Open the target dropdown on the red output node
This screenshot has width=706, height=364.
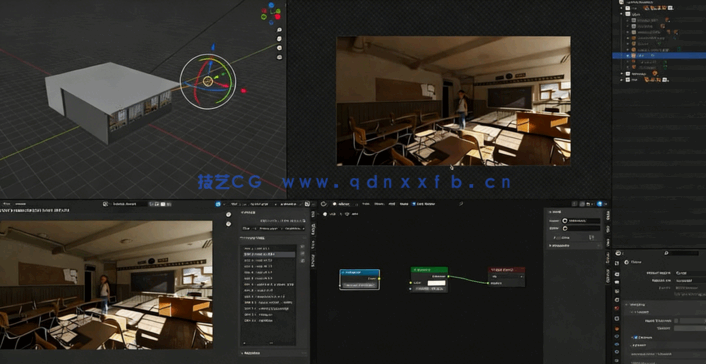(507, 277)
